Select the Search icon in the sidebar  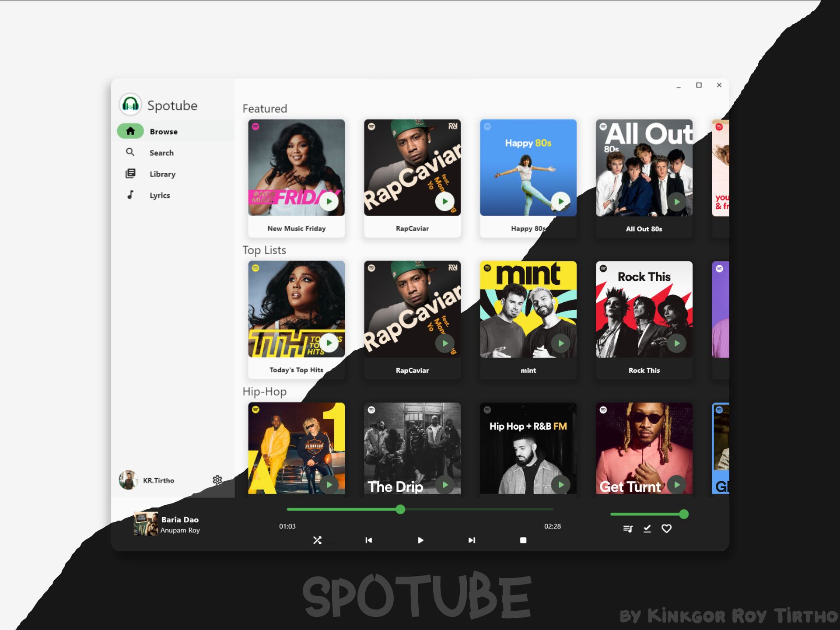click(130, 152)
